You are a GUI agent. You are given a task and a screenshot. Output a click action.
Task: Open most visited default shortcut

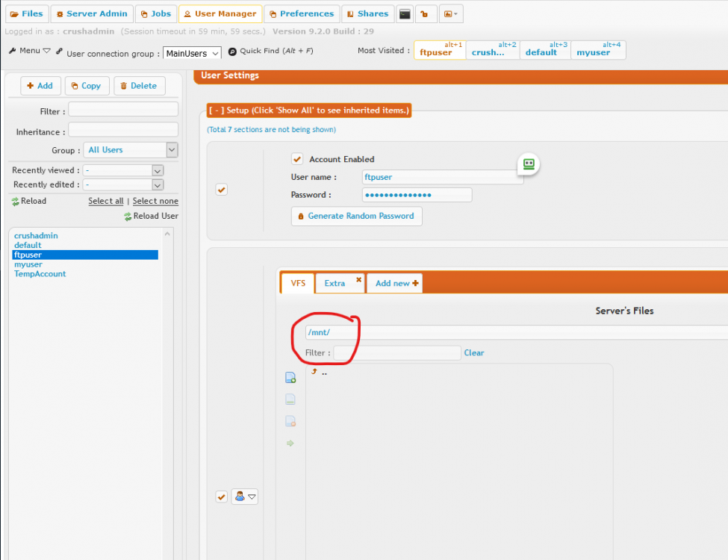[x=546, y=50]
